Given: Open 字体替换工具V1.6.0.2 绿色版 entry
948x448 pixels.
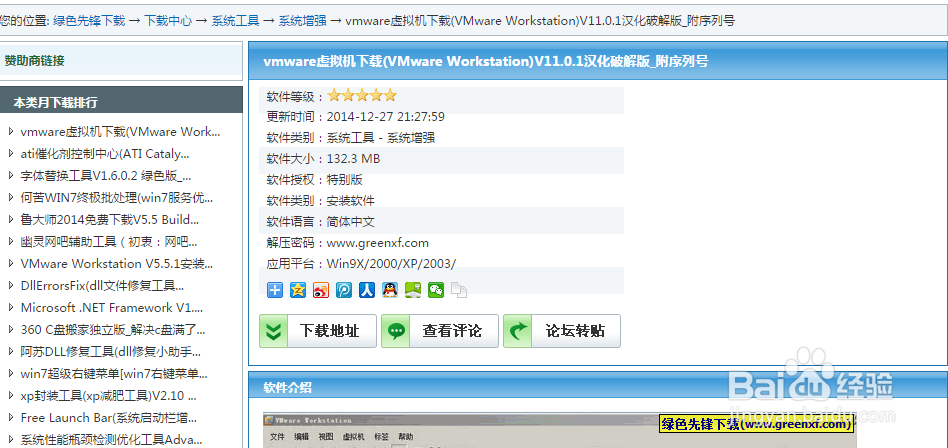Looking at the screenshot, I should [106, 176].
